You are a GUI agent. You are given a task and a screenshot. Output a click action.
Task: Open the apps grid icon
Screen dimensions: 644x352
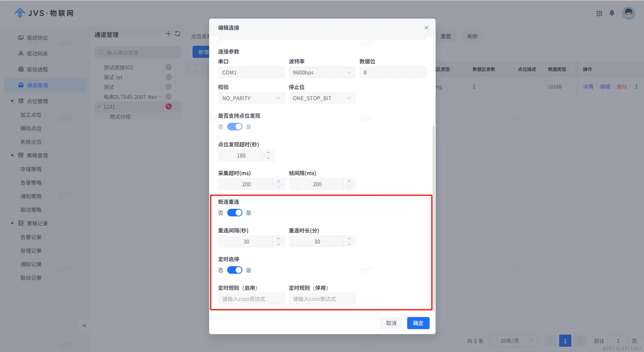coord(599,13)
